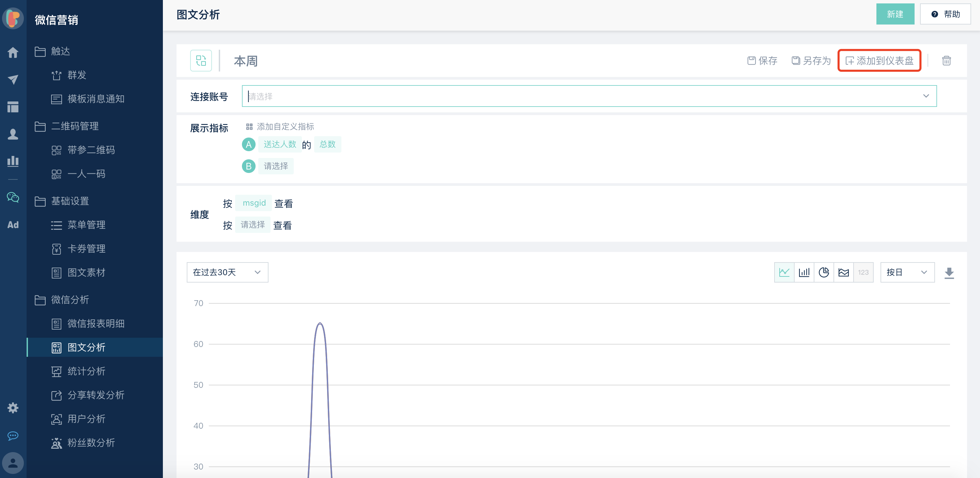
Task: Delete report using the trash icon
Action: coord(946,60)
